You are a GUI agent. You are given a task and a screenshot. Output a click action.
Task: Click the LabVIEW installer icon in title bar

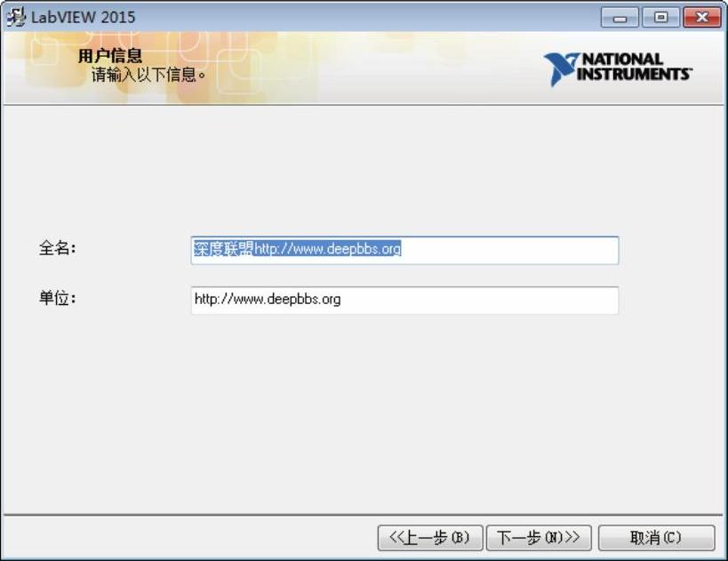(15, 17)
